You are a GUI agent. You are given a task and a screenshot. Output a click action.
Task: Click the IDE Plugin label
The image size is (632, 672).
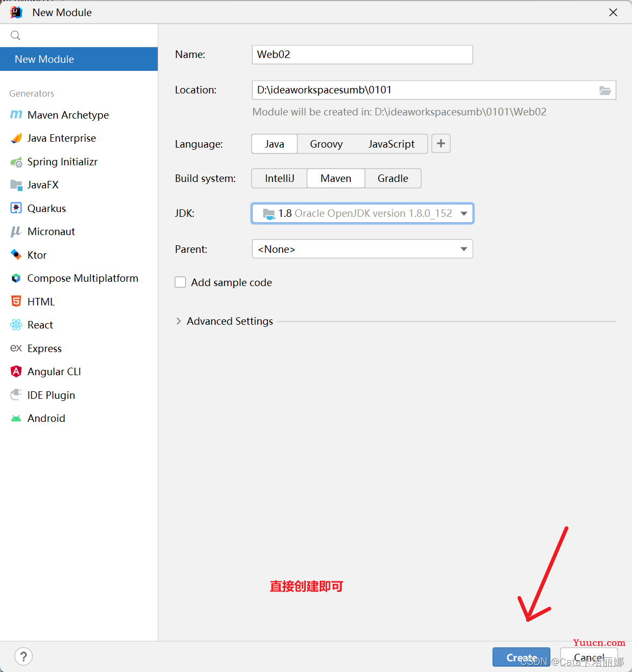point(51,395)
